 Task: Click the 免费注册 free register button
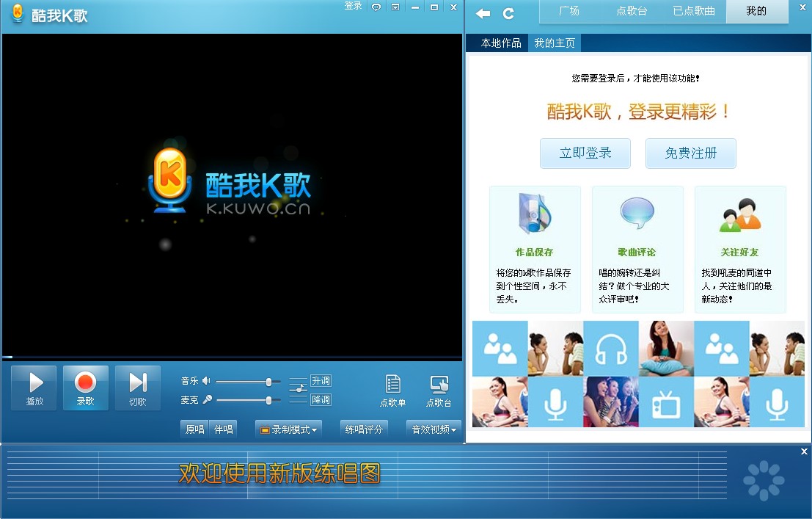pyautogui.click(x=690, y=153)
